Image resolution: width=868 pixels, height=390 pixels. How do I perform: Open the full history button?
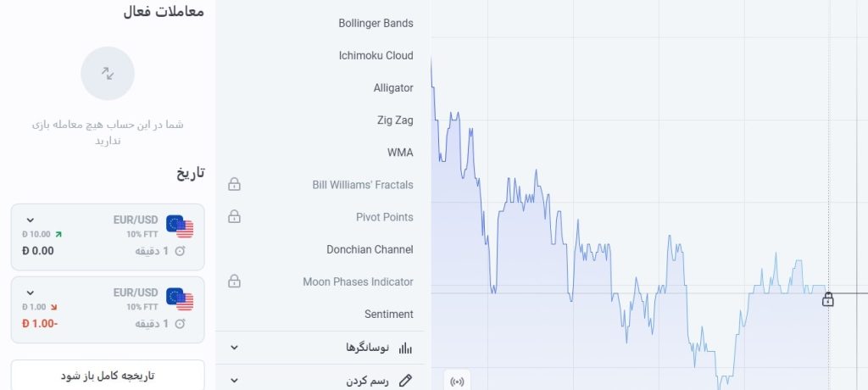(x=108, y=375)
